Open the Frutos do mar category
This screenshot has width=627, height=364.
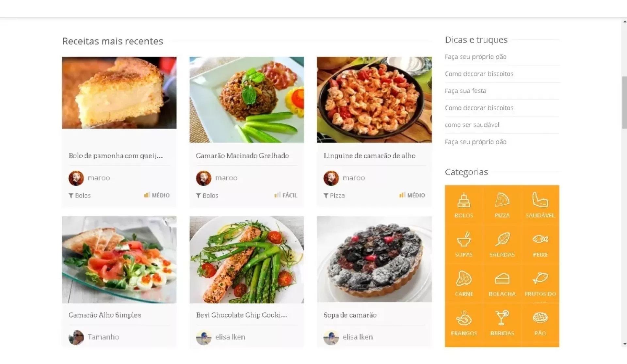(x=540, y=283)
